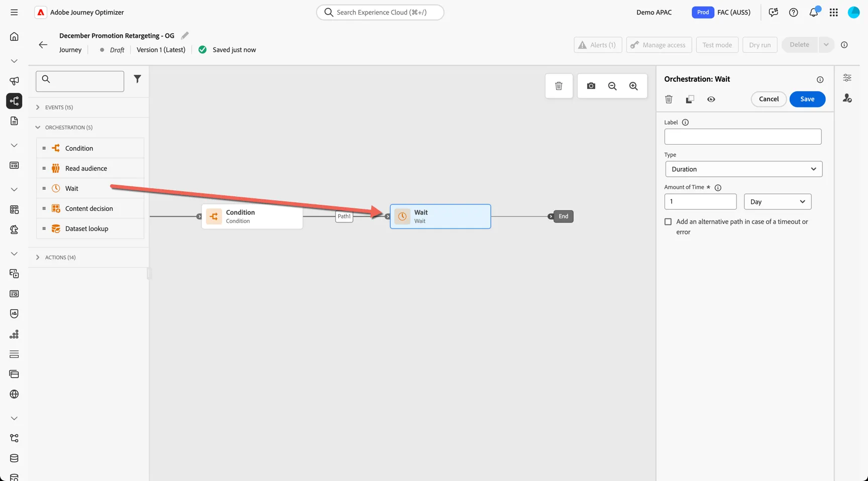The height and width of the screenshot is (481, 868).
Task: Open the help question mark icon
Action: (794, 12)
